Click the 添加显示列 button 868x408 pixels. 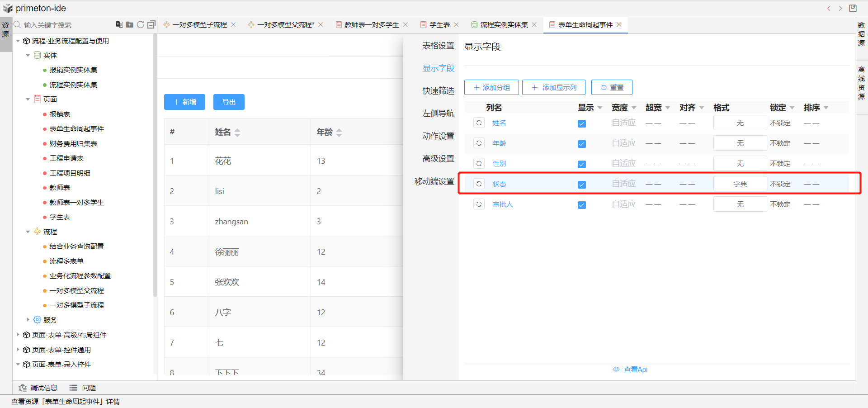pos(554,87)
